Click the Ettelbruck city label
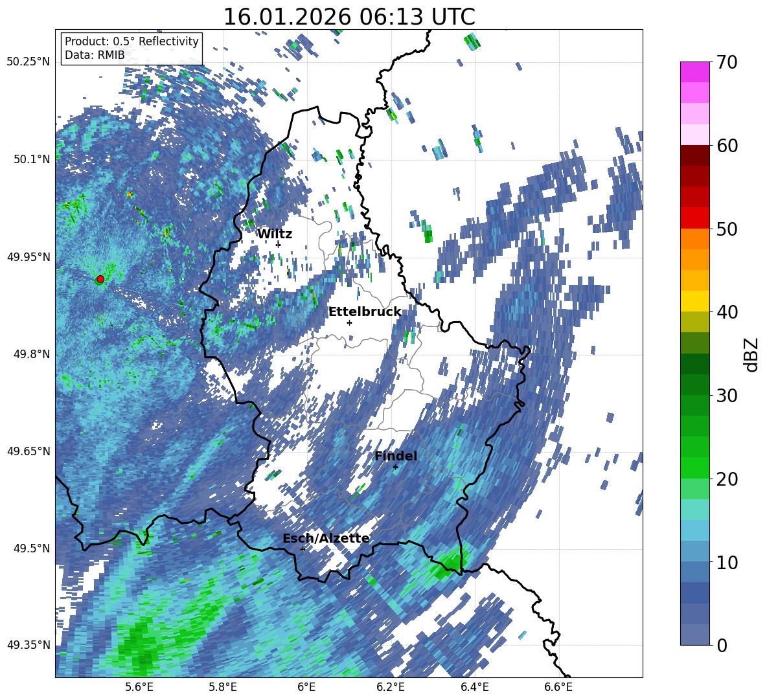 point(365,312)
